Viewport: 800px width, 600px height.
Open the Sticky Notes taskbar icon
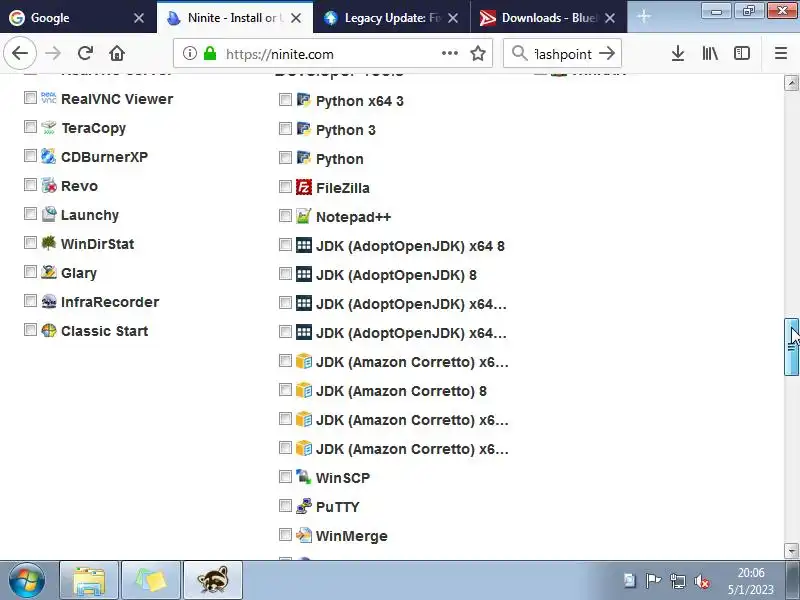coord(151,580)
